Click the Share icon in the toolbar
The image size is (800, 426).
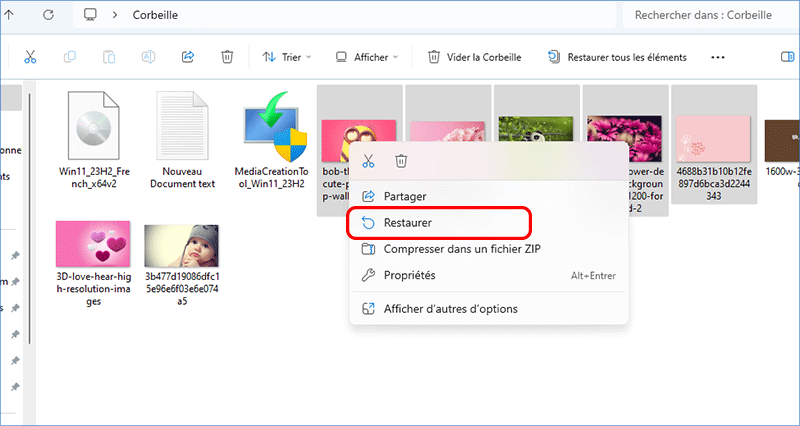tap(187, 57)
